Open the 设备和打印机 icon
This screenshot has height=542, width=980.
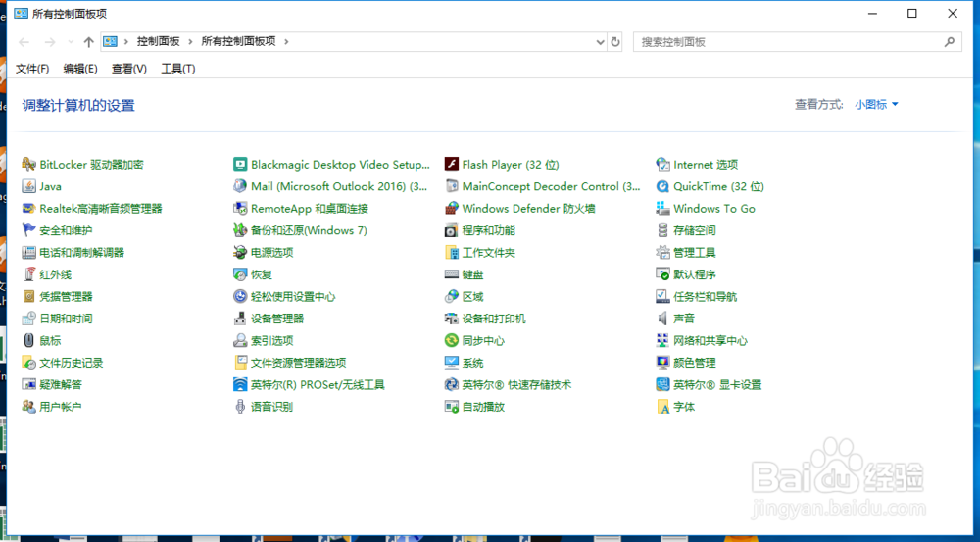(451, 319)
